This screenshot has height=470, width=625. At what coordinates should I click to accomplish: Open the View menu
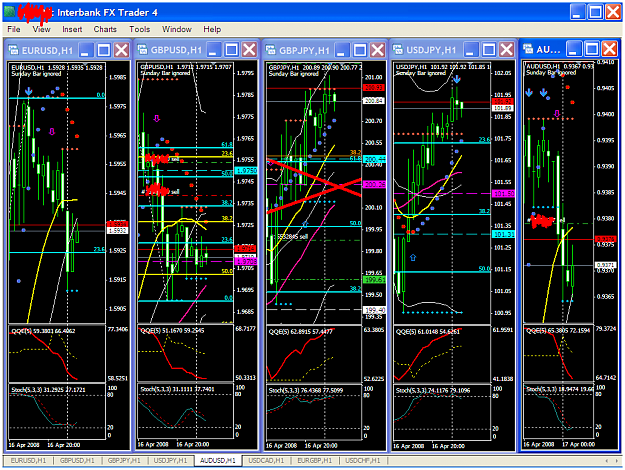coord(41,29)
